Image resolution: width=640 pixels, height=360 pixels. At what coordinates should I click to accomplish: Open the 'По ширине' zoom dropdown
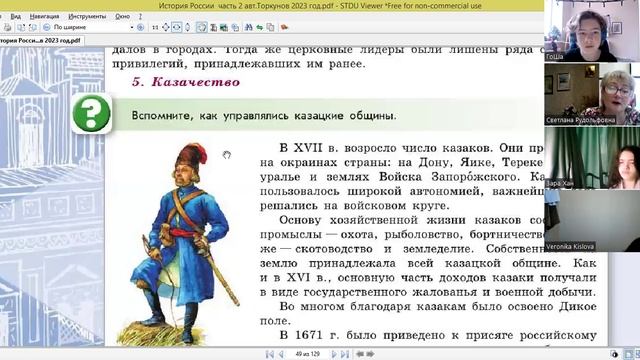[x=132, y=27]
